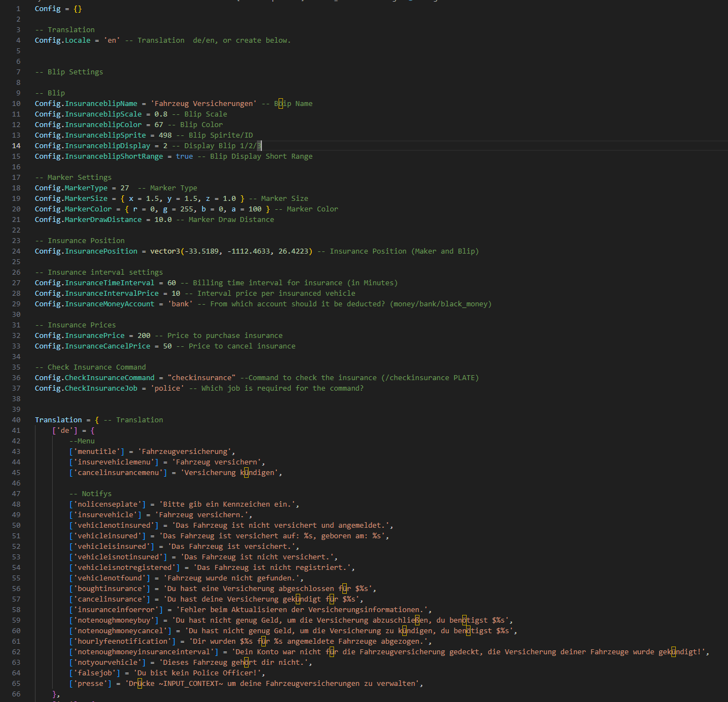Select 'Du bist kein Police Officer!' string

pos(197,673)
